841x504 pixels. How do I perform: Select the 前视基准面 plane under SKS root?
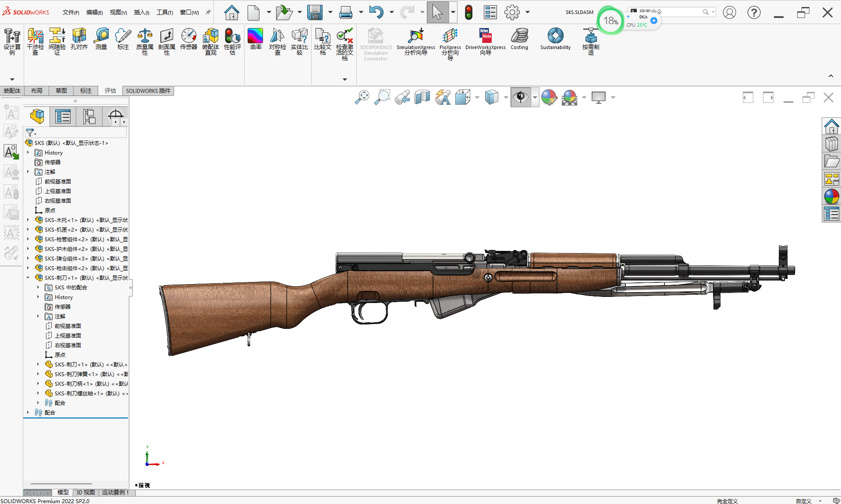coord(57,181)
